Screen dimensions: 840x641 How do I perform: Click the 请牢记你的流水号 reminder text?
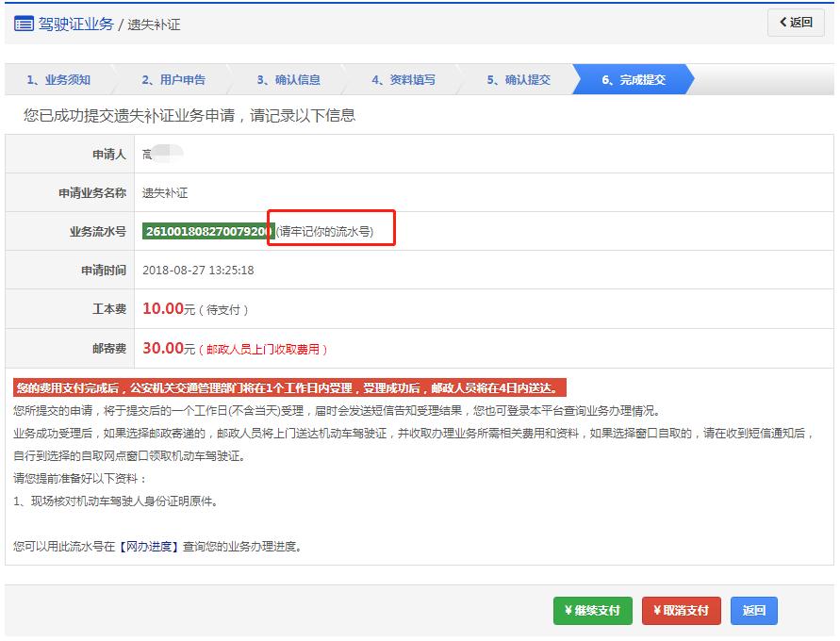point(323,231)
